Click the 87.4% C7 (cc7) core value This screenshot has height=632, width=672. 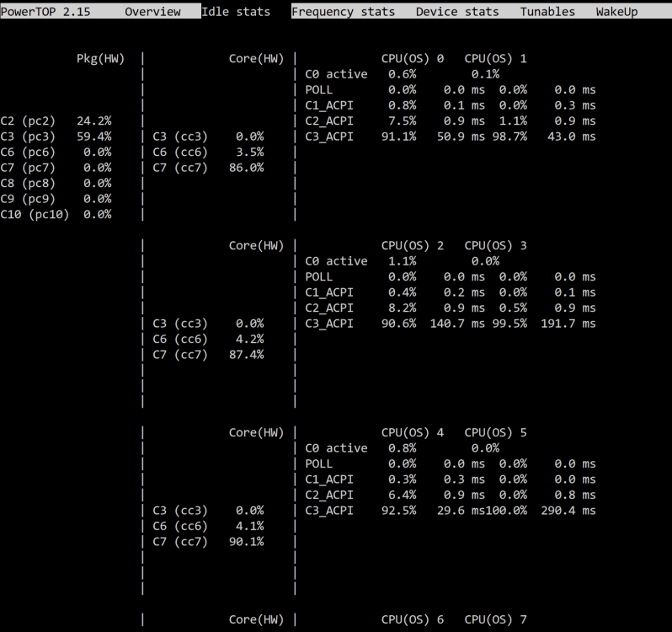click(x=247, y=355)
